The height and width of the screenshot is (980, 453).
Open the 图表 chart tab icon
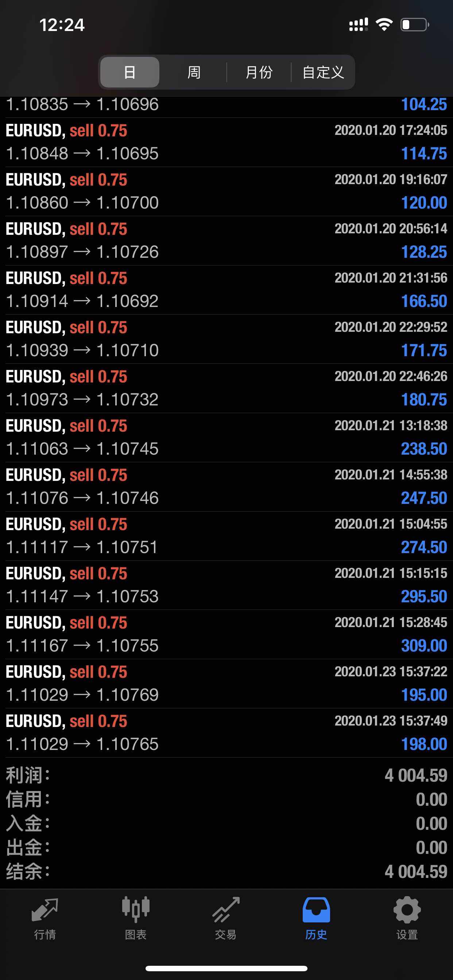pyautogui.click(x=136, y=910)
